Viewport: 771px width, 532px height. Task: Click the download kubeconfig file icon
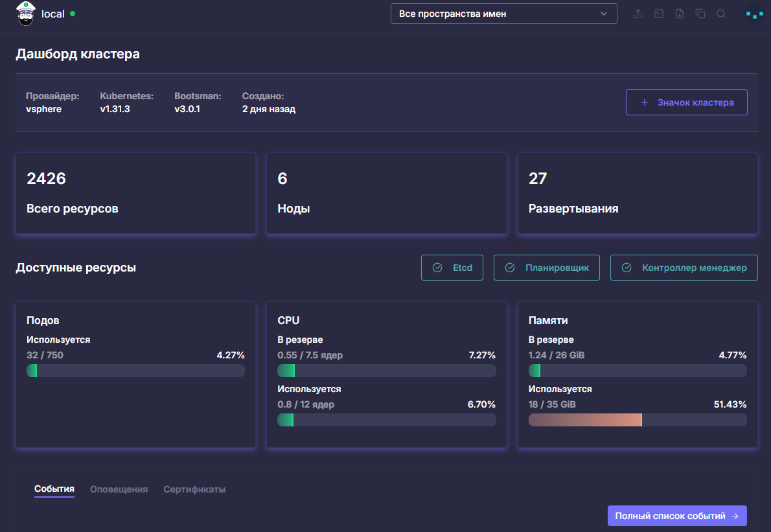point(680,14)
